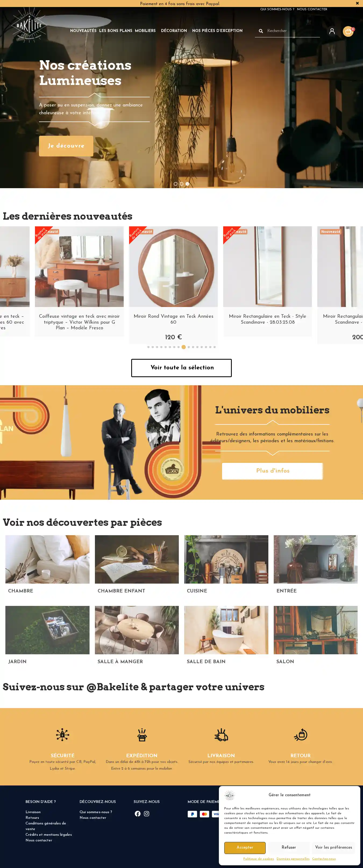The height and width of the screenshot is (868, 363).
Task: Click the user account icon
Action: pos(332,31)
